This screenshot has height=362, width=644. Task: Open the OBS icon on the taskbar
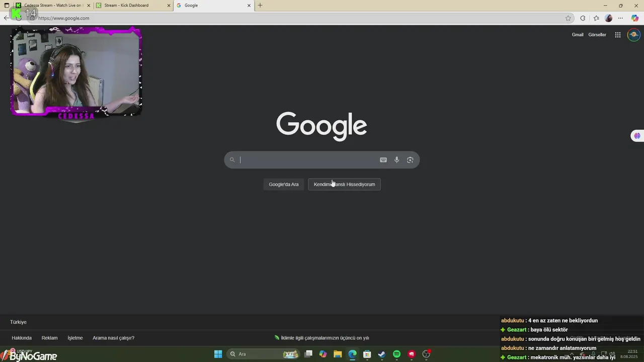(x=427, y=354)
